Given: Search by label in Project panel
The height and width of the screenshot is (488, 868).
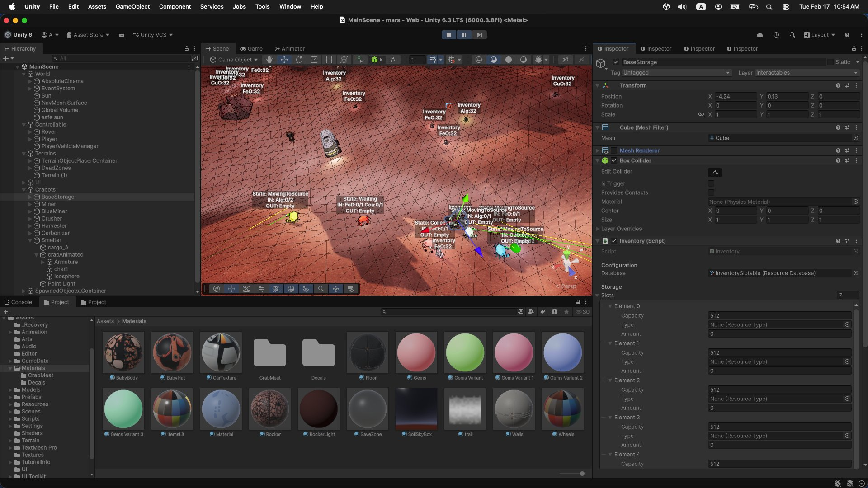Looking at the screenshot, I should coord(543,312).
